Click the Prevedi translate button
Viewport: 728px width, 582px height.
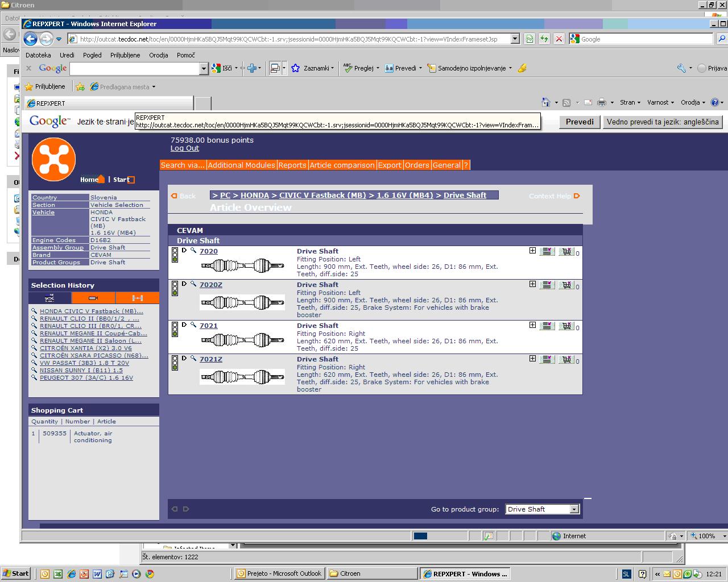[x=580, y=122]
